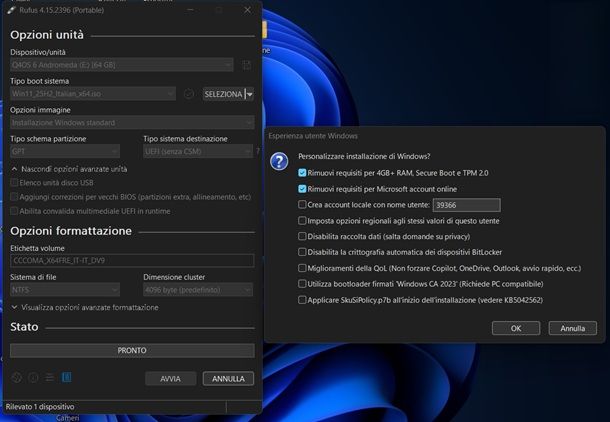This screenshot has width=610, height=422.
Task: Enable Applicare SkuSiPolicy.p7b checkbox
Action: coord(302,300)
